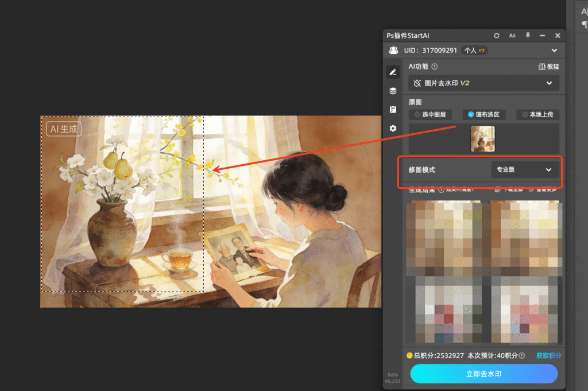
Task: Keep 画布选区 option selected
Action: coord(484,114)
